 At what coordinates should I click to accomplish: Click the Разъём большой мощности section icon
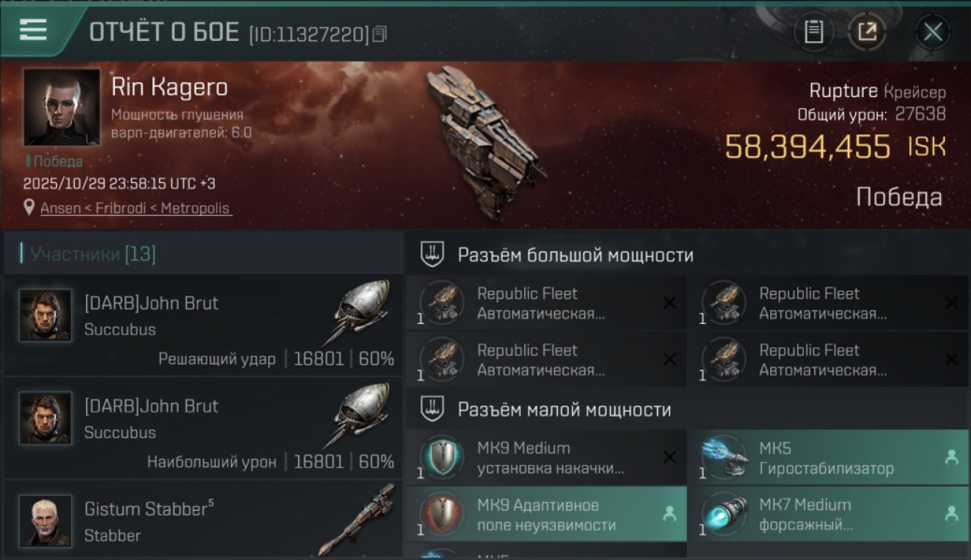click(x=432, y=255)
